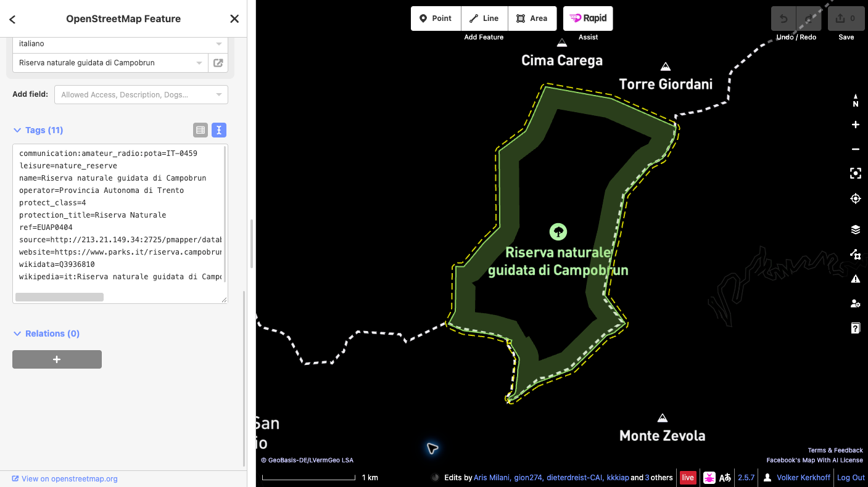Zoom to the selected feature

tap(856, 174)
